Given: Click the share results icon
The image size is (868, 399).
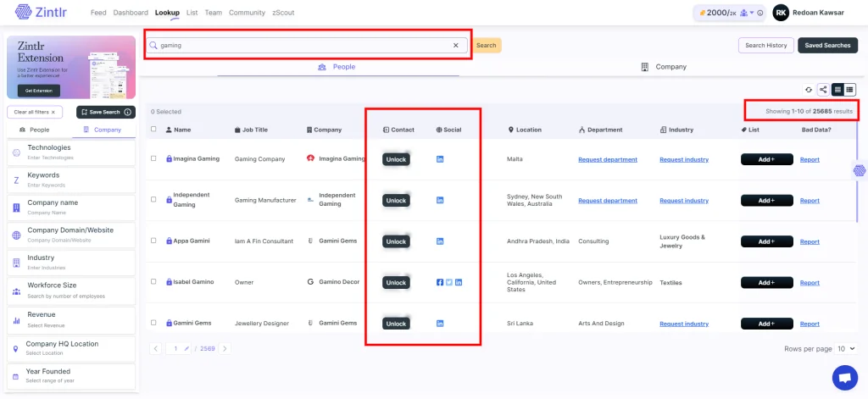Looking at the screenshot, I should [822, 89].
